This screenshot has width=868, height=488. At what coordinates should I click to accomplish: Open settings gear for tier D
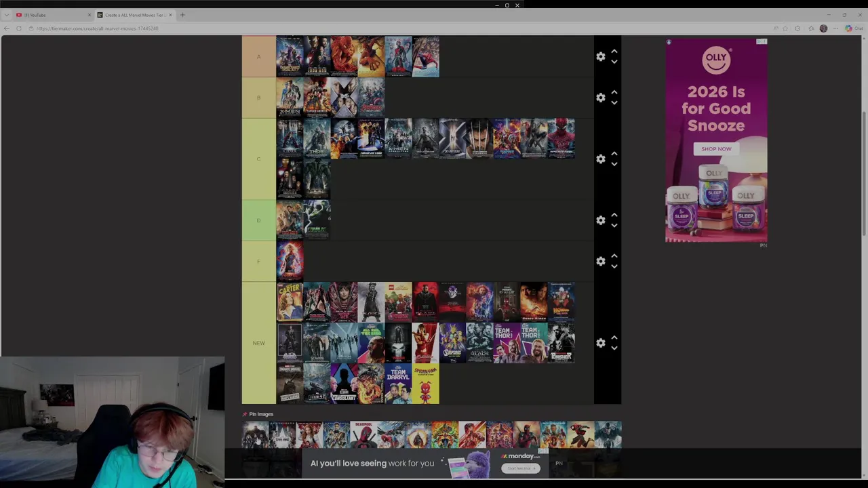(601, 220)
